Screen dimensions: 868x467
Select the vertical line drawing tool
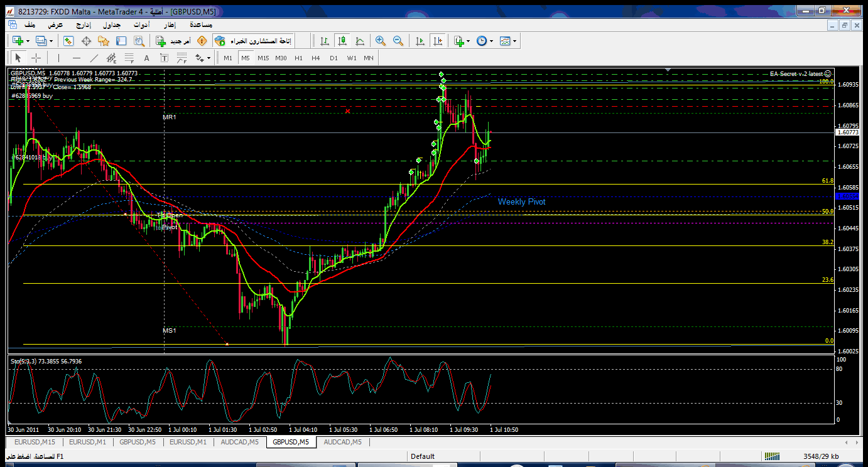pos(58,58)
